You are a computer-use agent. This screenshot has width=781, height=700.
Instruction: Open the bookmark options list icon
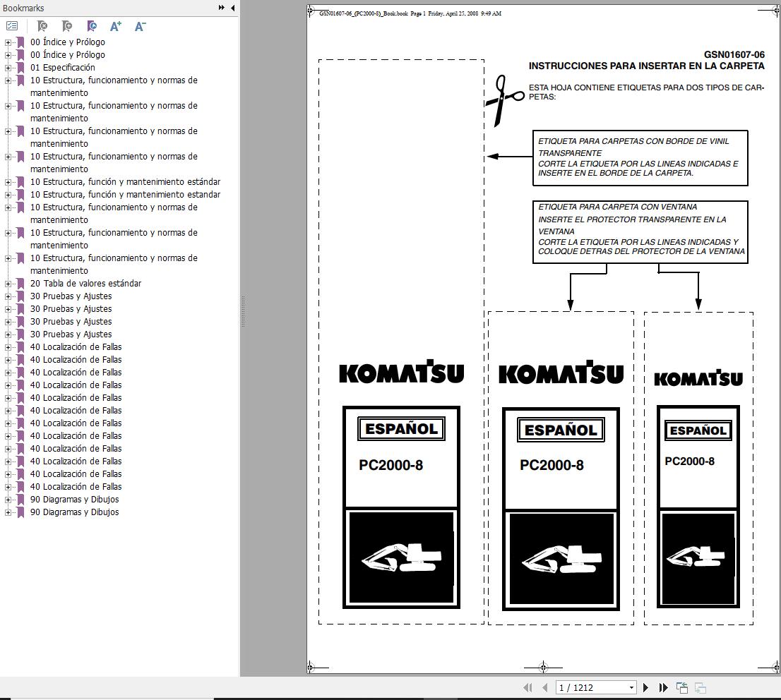pos(12,26)
